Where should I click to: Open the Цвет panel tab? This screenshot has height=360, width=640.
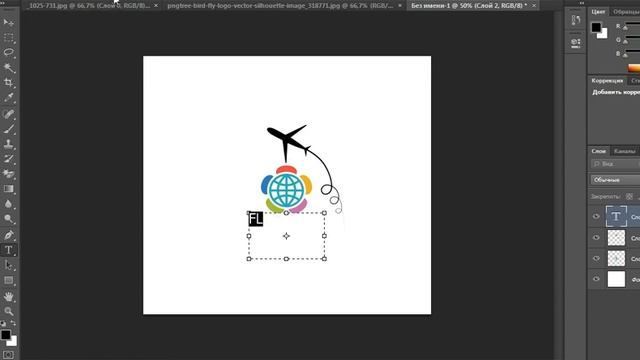(x=598, y=12)
